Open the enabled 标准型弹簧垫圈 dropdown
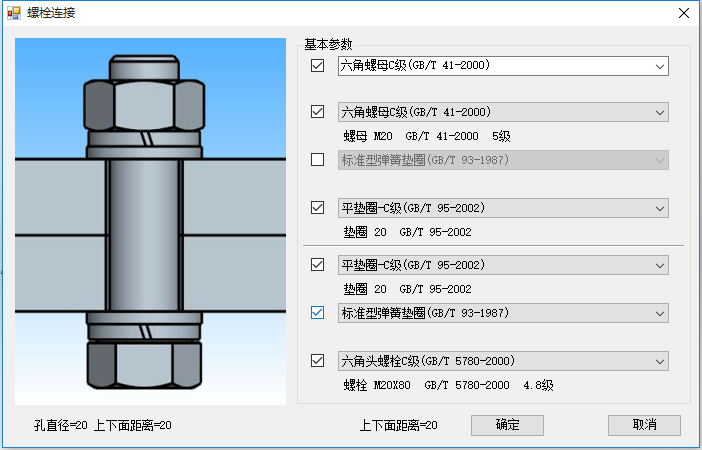 pos(503,313)
